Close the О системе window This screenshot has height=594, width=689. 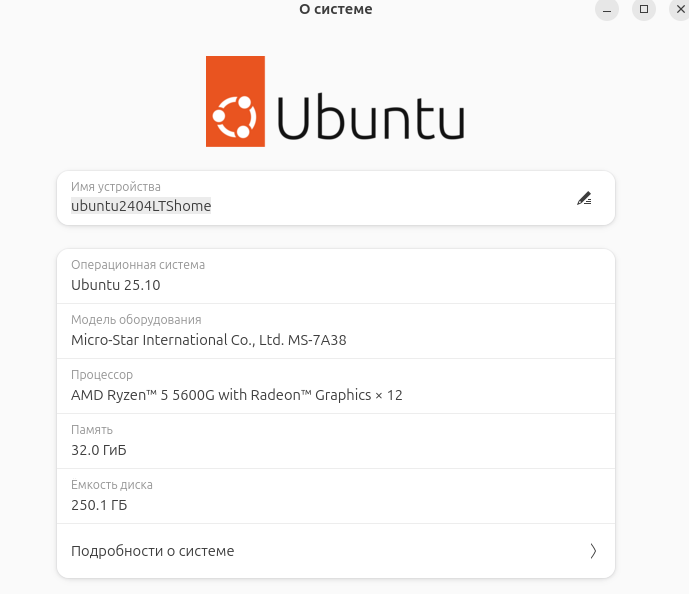coord(680,9)
